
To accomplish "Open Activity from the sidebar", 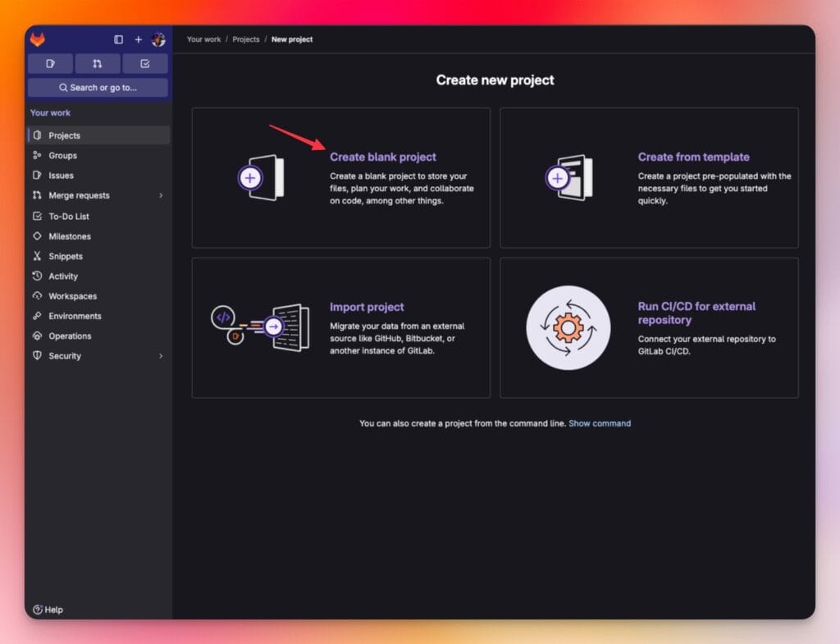I will point(98,276).
